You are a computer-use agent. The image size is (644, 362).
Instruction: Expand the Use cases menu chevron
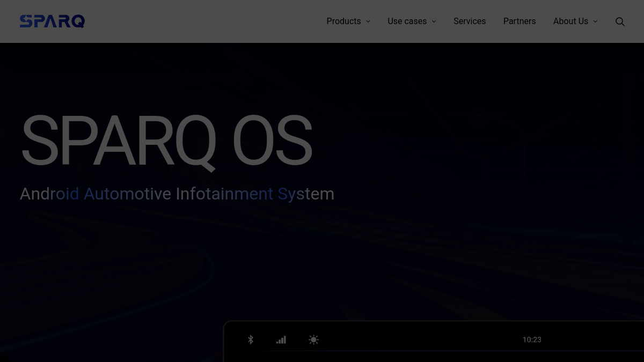pos(434,21)
